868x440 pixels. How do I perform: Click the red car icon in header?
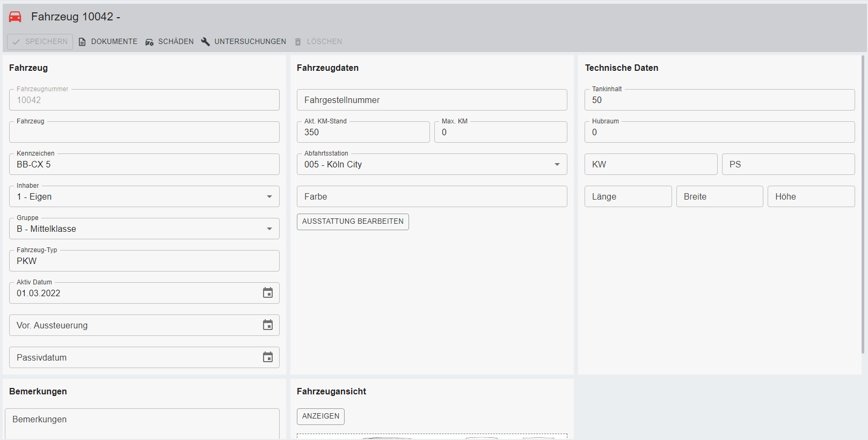click(15, 17)
